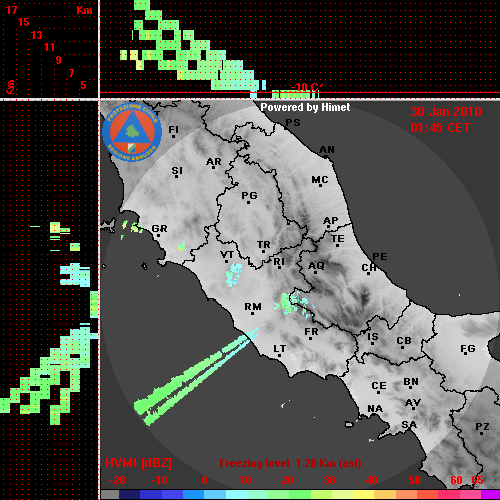Image resolution: width=500 pixels, height=500 pixels.
Task: Select the PG city marker
Action: [249, 197]
